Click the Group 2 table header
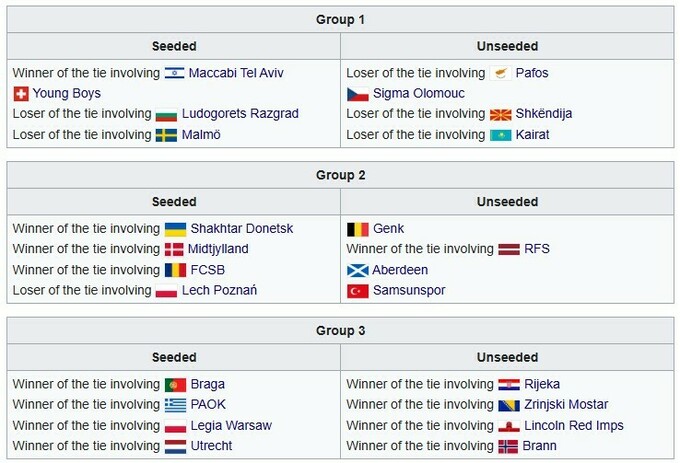The image size is (680, 463). click(x=340, y=175)
